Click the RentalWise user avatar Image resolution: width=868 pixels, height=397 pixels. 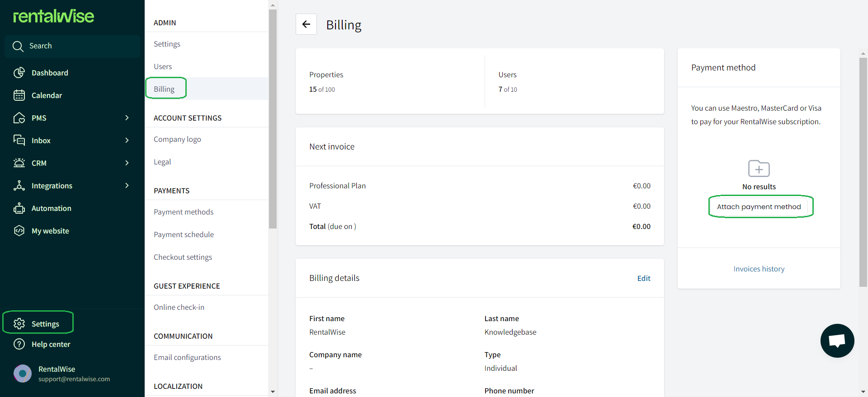click(x=23, y=374)
